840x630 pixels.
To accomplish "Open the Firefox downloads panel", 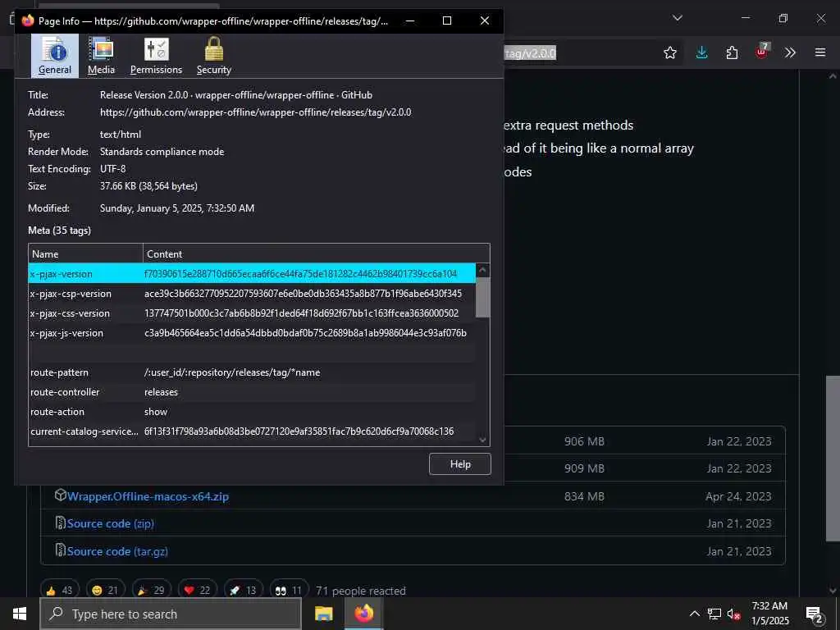I will pos(701,52).
